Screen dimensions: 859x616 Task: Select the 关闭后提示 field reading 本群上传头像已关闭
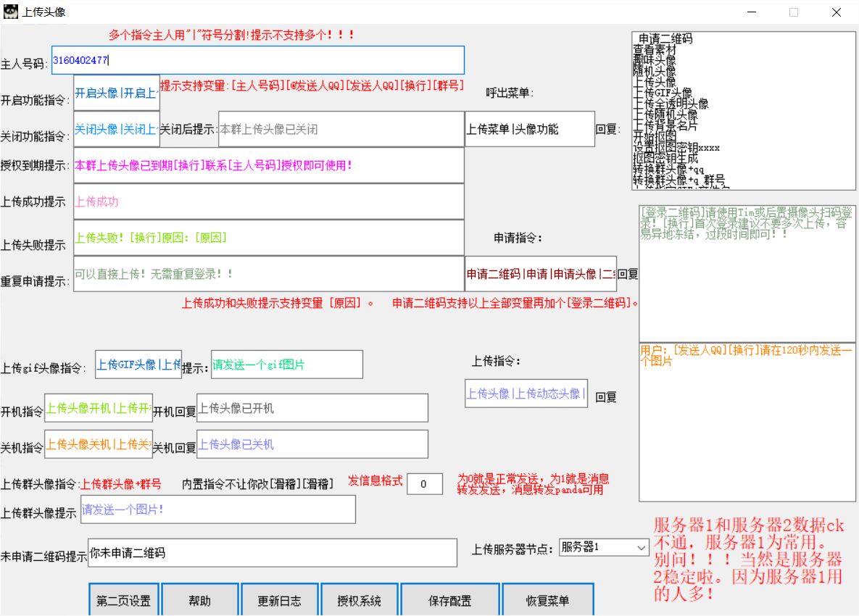[341, 129]
